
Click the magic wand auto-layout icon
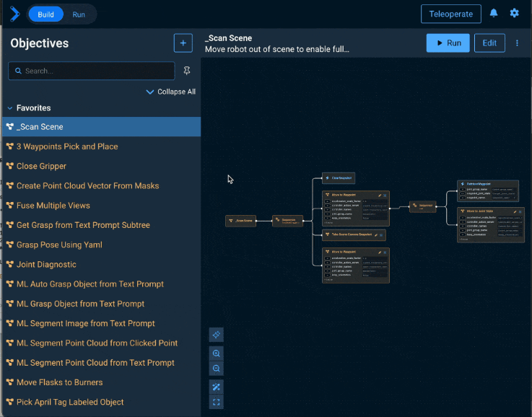click(216, 387)
